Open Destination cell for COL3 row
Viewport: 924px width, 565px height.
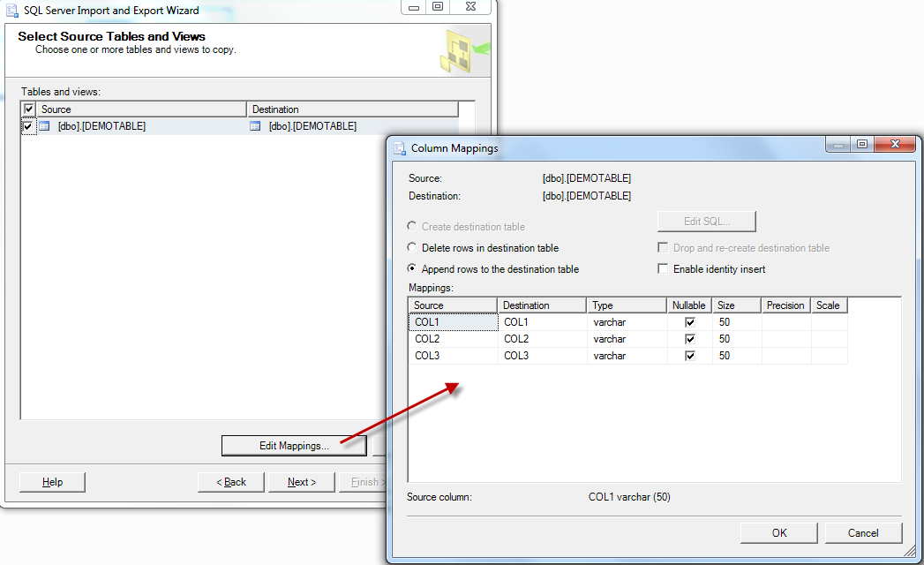542,356
